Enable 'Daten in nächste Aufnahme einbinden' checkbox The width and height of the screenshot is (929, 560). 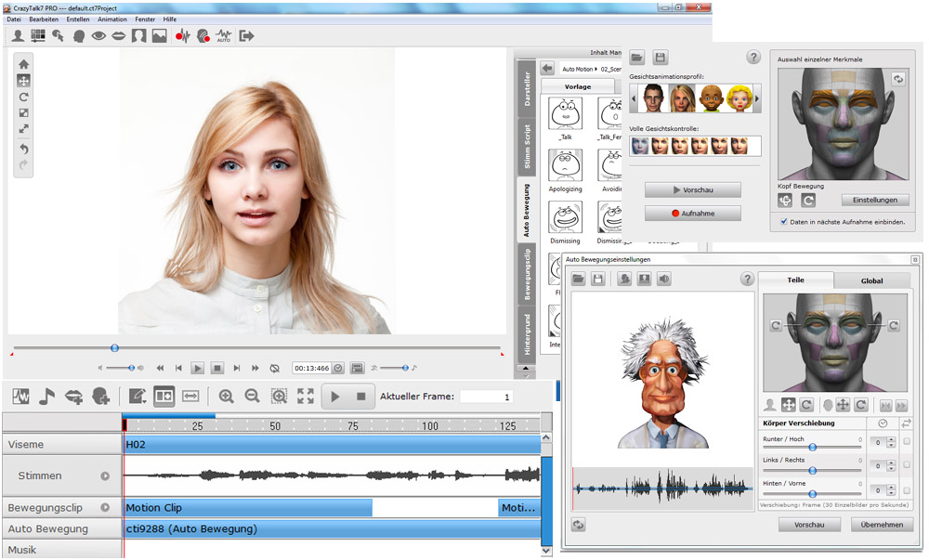pos(784,222)
